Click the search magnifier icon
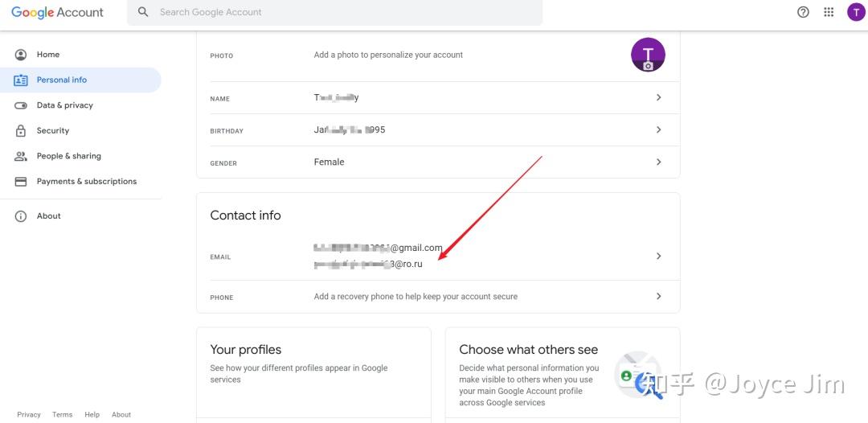 143,12
